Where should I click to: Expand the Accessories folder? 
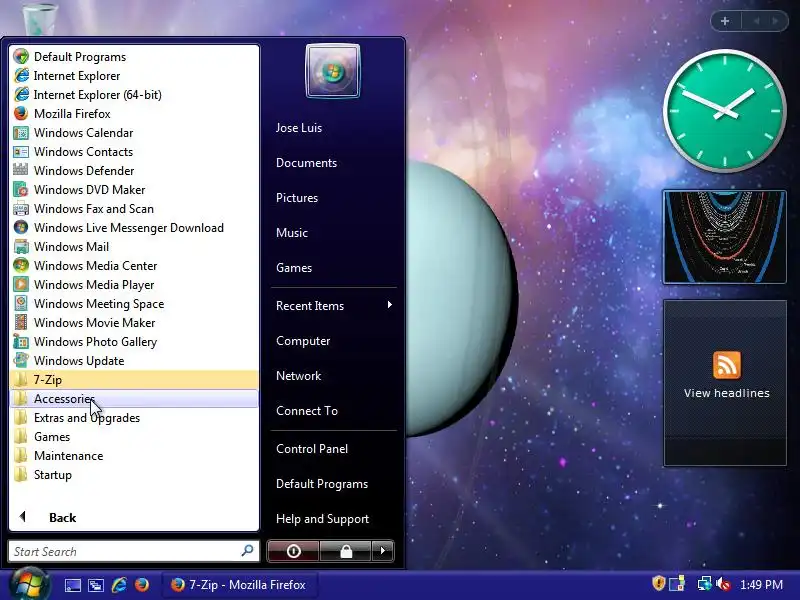point(134,398)
